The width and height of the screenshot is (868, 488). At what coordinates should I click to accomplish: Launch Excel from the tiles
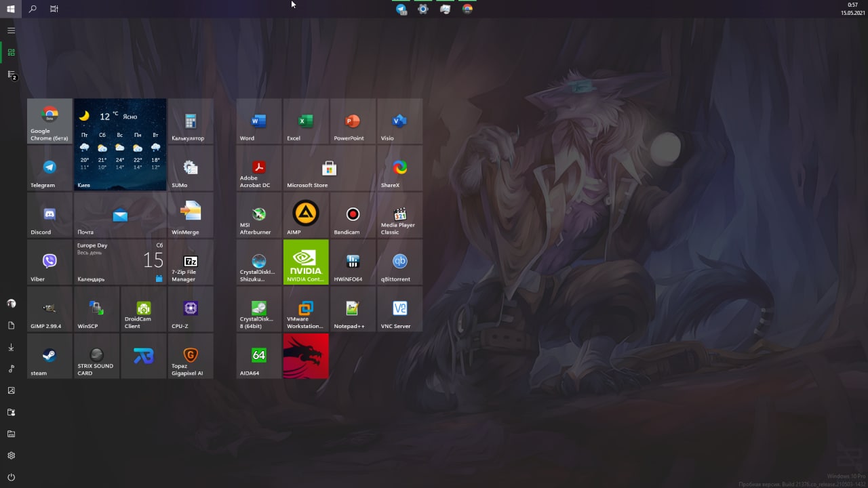306,121
